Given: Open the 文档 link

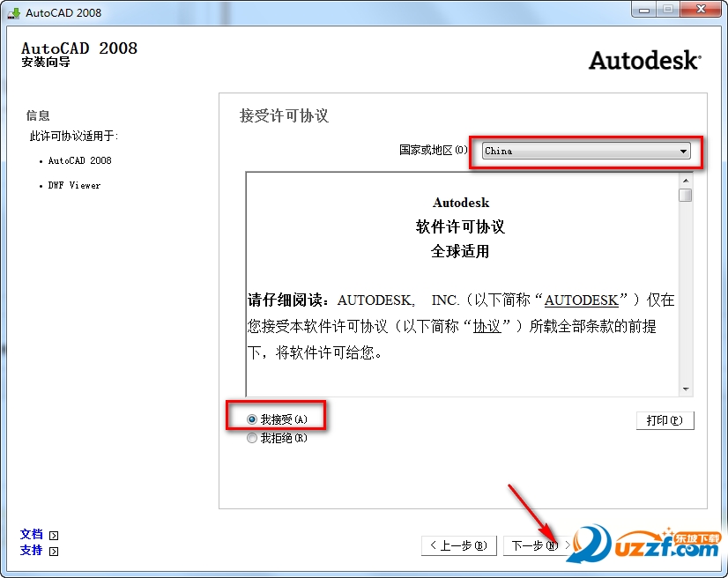Looking at the screenshot, I should pyautogui.click(x=32, y=534).
